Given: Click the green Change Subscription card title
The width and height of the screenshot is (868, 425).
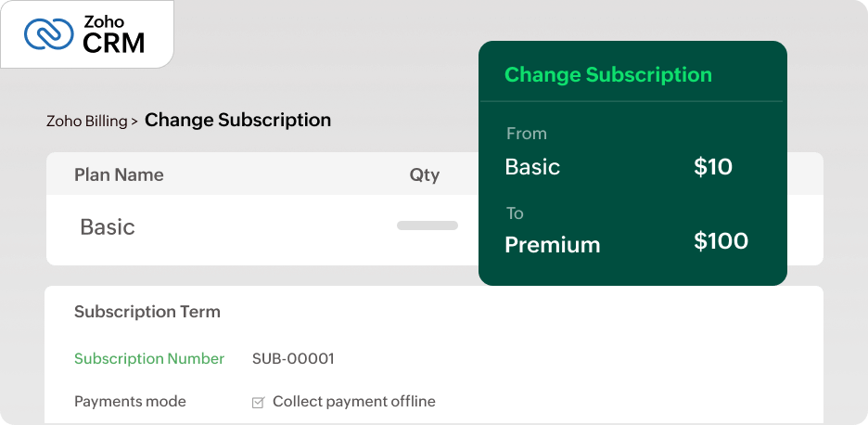Looking at the screenshot, I should (607, 75).
